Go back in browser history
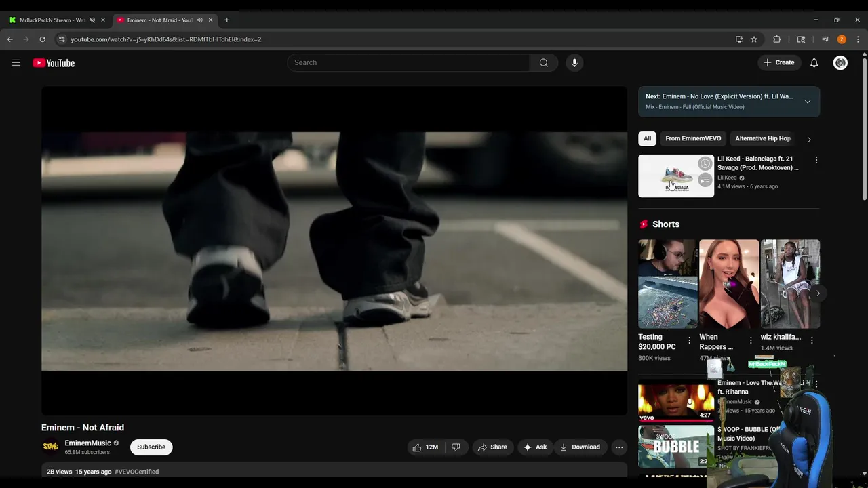The width and height of the screenshot is (868, 488). [10, 39]
